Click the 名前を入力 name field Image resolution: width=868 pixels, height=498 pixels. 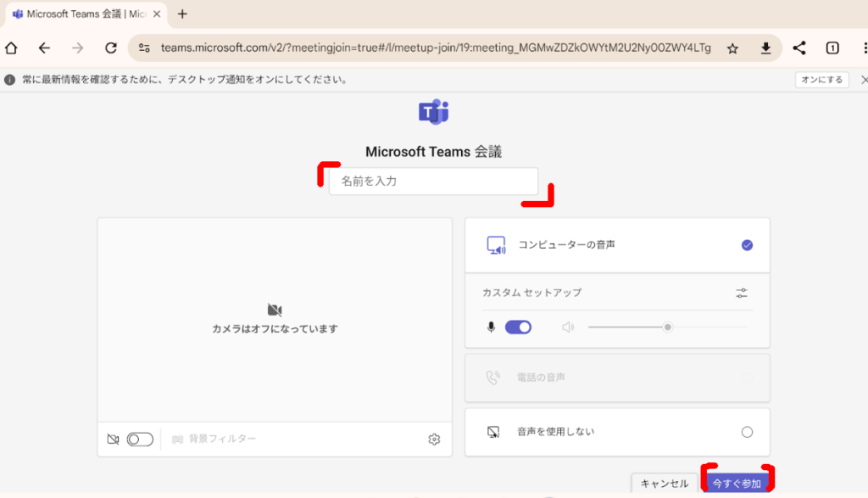pyautogui.click(x=433, y=182)
